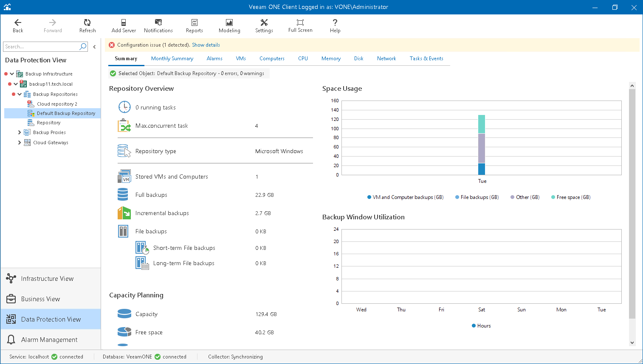Click the Show details link
The width and height of the screenshot is (643, 364).
coord(206,45)
